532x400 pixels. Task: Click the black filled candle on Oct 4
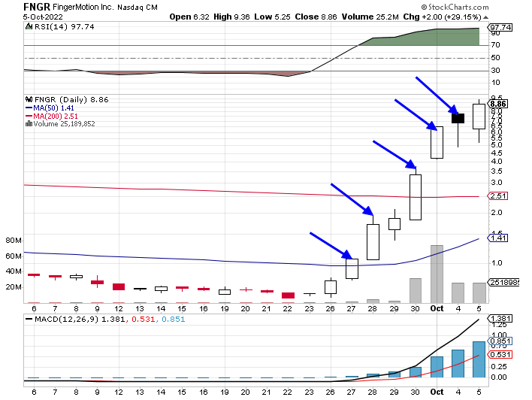(x=458, y=118)
